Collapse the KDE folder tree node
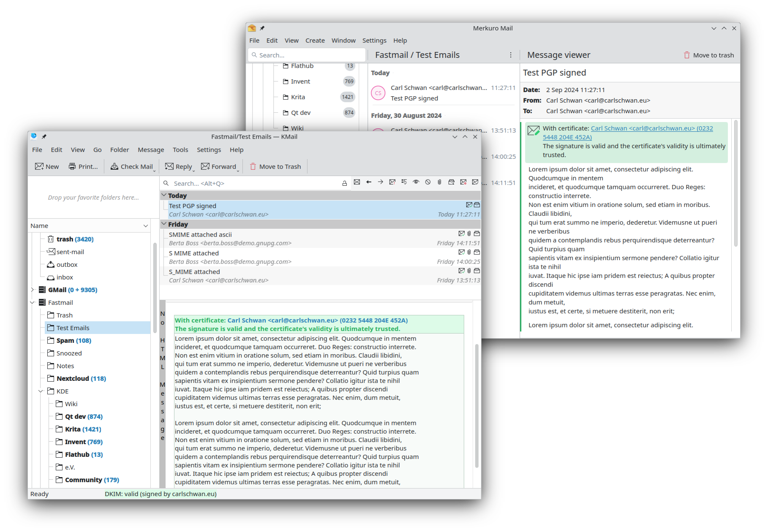The image size is (768, 532). [x=41, y=391]
